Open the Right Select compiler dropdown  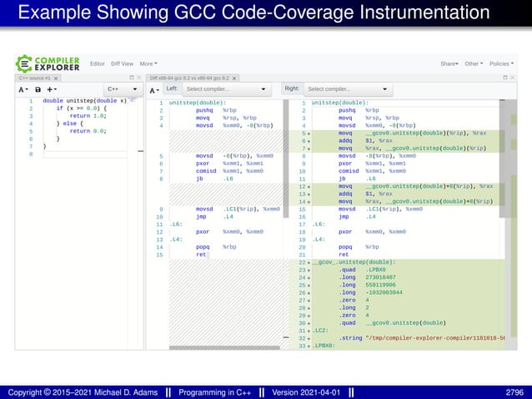348,89
